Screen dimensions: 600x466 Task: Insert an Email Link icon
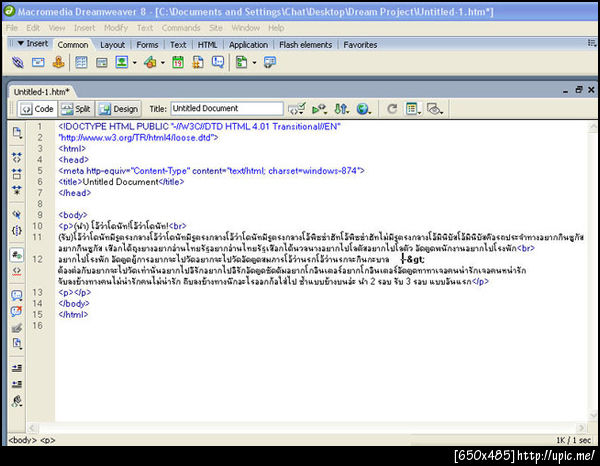tap(38, 62)
